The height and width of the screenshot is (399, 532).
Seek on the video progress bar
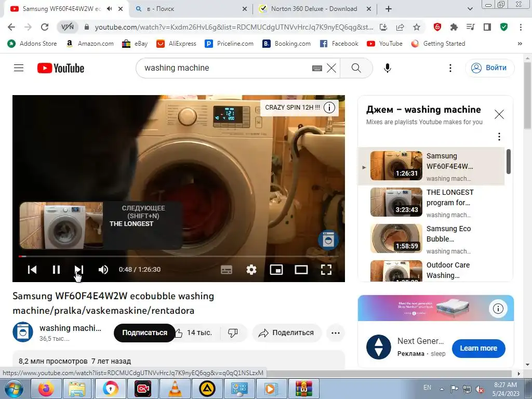pyautogui.click(x=179, y=256)
